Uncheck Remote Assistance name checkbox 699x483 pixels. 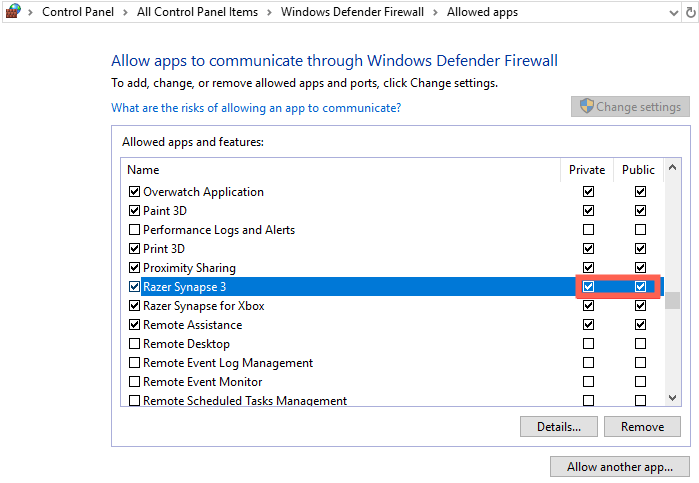[x=134, y=324]
